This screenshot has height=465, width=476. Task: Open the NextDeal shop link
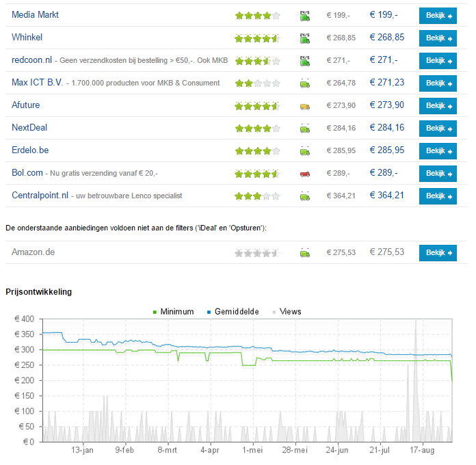[29, 127]
